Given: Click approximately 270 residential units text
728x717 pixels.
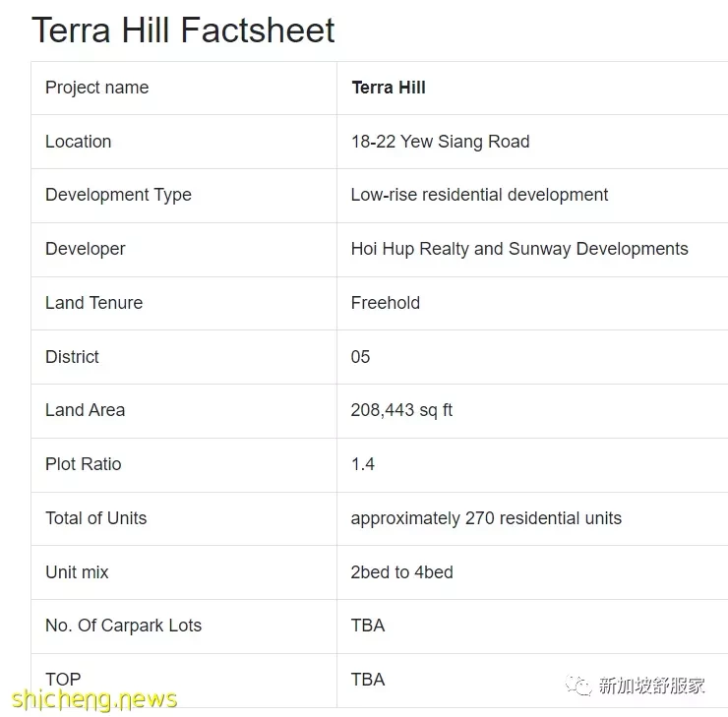Looking at the screenshot, I should (x=486, y=518).
